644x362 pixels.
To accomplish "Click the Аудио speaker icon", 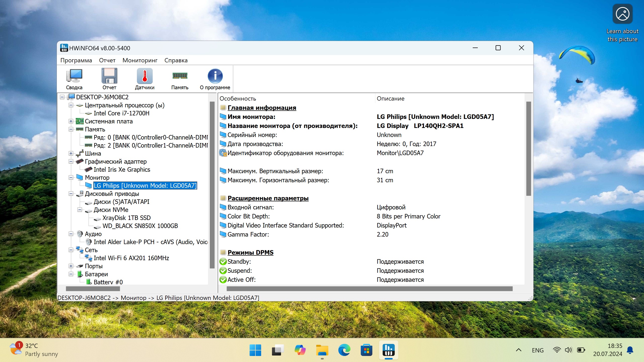I will (x=80, y=234).
